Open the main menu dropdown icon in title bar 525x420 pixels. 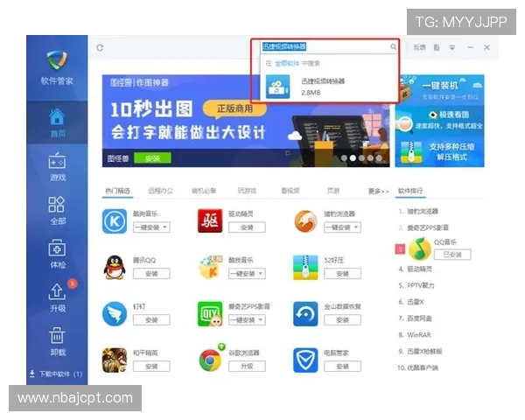(x=452, y=47)
